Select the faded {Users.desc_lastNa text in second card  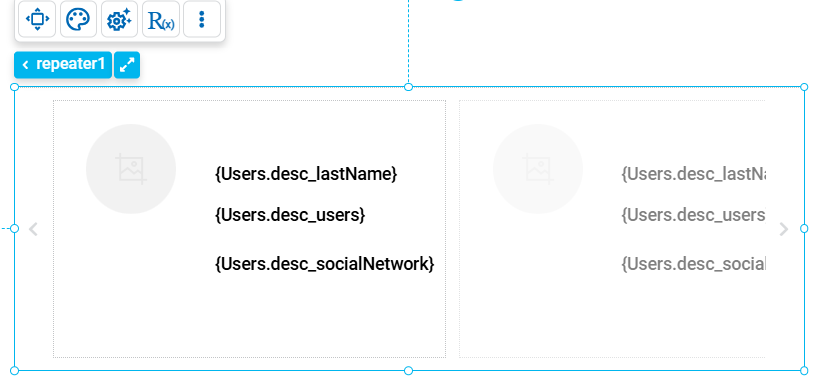click(694, 174)
